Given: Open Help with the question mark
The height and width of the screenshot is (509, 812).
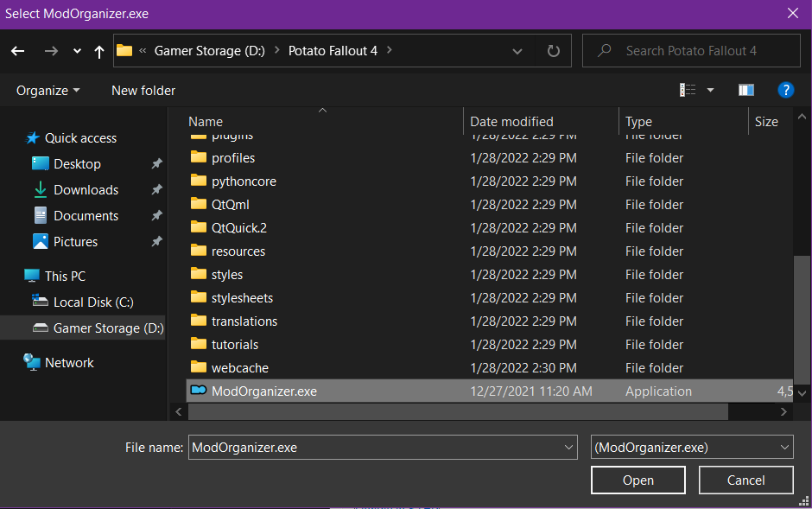Looking at the screenshot, I should coord(785,90).
